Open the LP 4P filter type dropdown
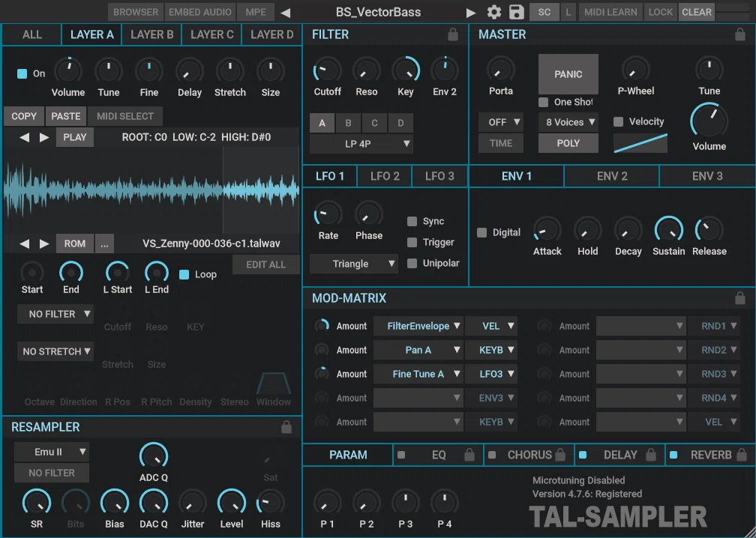756x538 pixels. click(x=361, y=144)
